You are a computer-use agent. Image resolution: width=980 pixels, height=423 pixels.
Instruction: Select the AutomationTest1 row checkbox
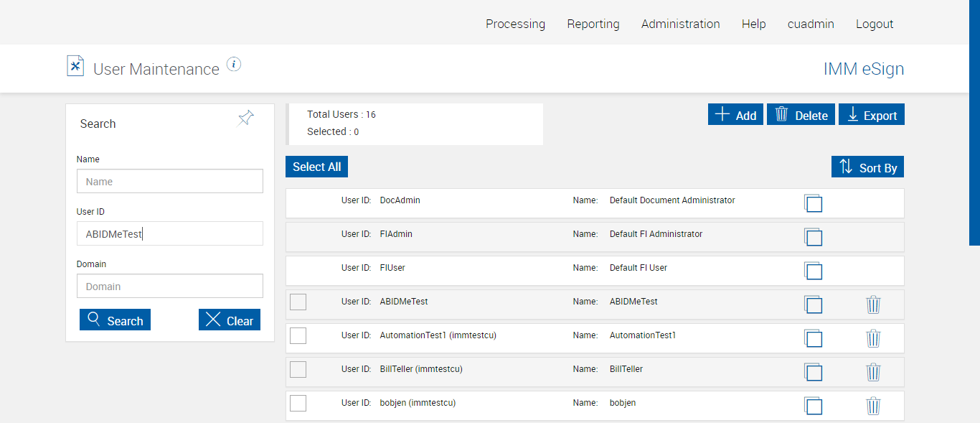pos(298,336)
